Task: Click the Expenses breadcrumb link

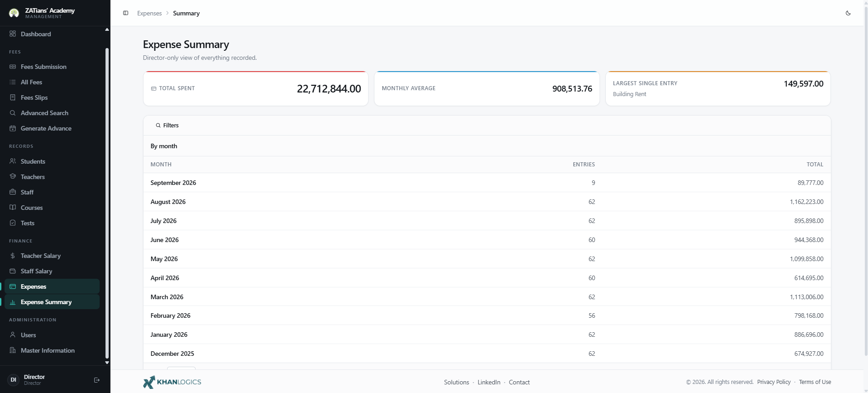Action: click(x=149, y=13)
